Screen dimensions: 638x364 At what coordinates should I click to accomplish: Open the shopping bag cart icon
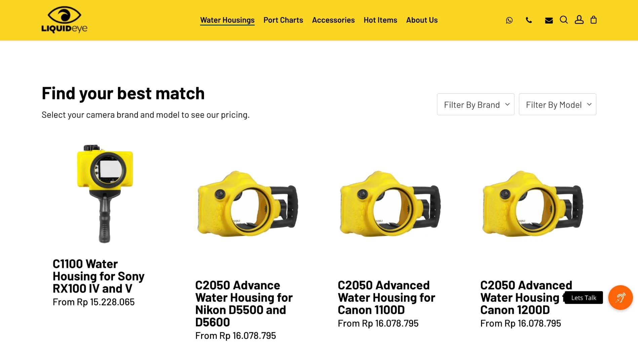click(594, 20)
